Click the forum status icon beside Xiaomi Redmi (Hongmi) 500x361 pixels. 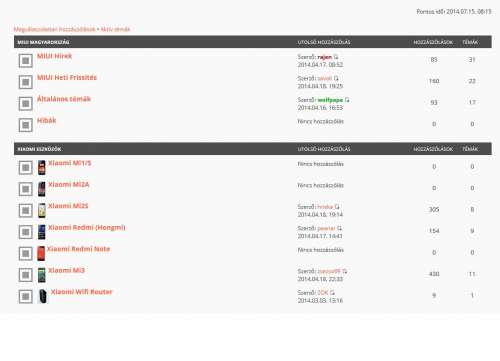pyautogui.click(x=26, y=232)
